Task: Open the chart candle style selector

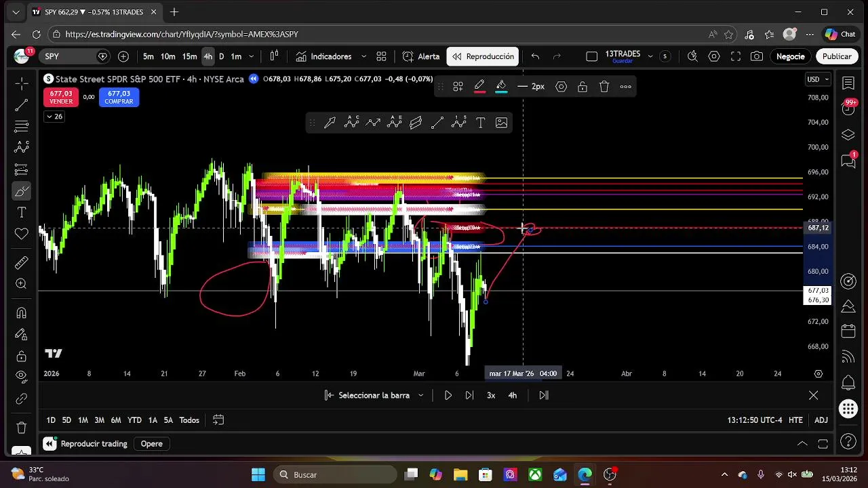Action: 275,56
